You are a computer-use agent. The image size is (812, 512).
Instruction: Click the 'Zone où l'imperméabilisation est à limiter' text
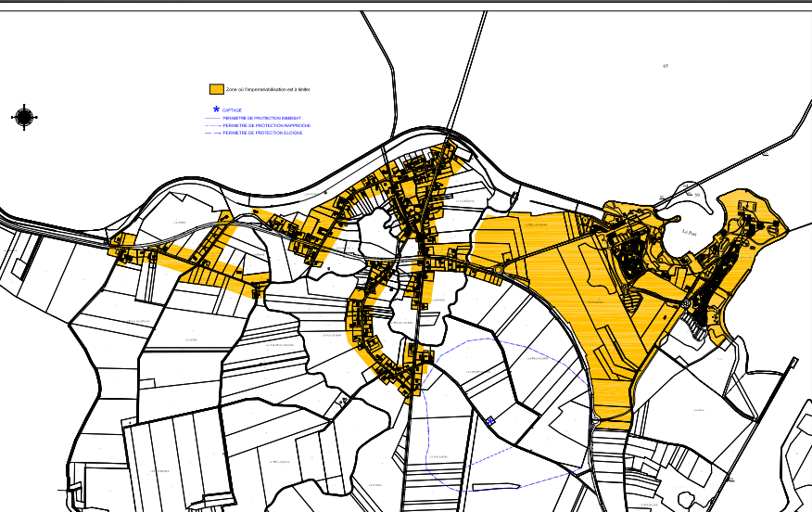coord(268,89)
